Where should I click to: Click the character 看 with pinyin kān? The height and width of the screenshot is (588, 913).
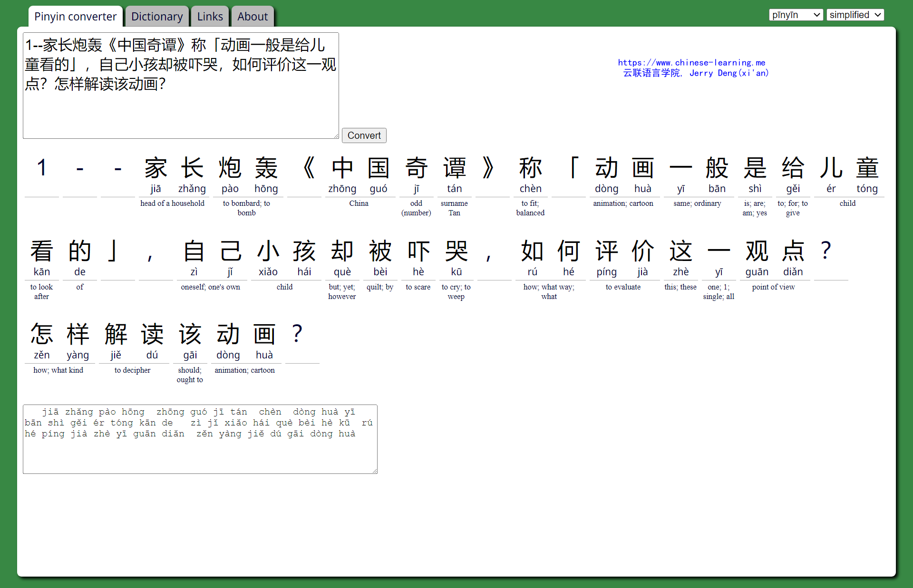coord(41,251)
